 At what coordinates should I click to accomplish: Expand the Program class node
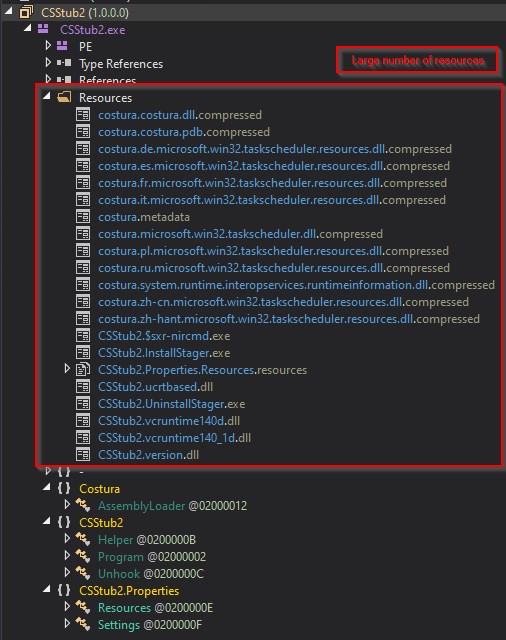pyautogui.click(x=67, y=556)
